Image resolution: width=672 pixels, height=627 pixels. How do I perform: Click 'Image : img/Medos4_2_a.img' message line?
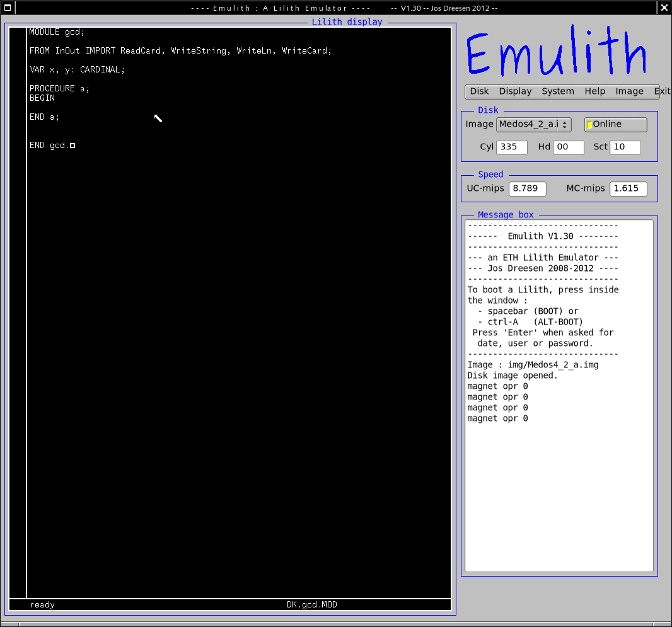pyautogui.click(x=533, y=365)
